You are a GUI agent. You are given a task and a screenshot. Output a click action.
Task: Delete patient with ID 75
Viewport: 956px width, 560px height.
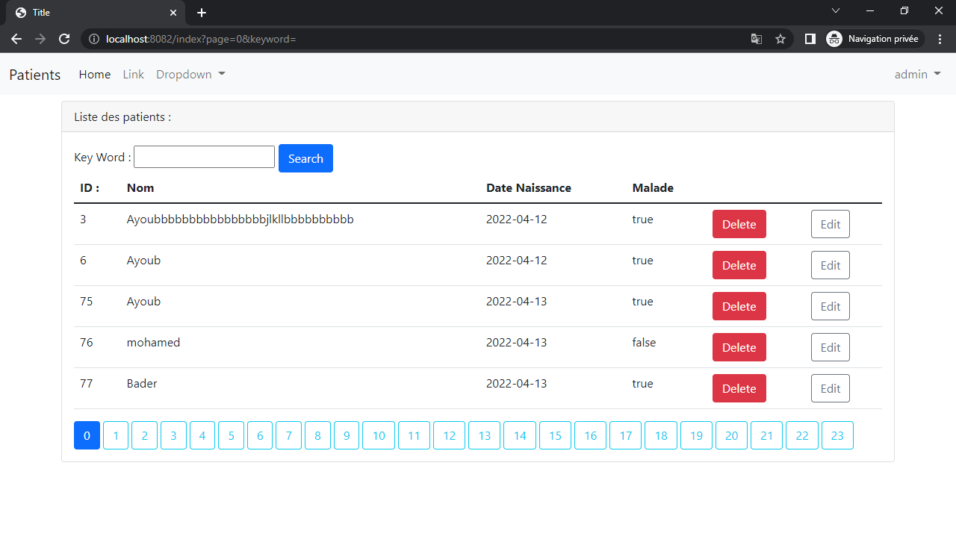[739, 306]
